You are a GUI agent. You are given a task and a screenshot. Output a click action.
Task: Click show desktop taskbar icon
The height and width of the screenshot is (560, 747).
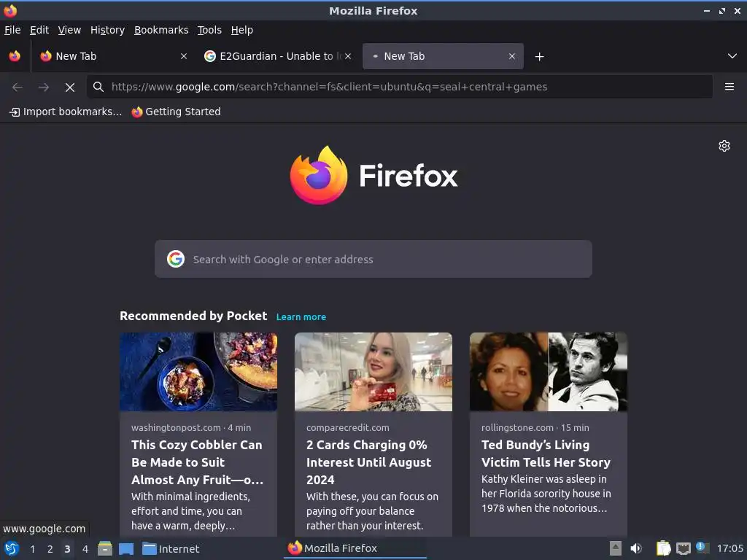click(x=126, y=548)
